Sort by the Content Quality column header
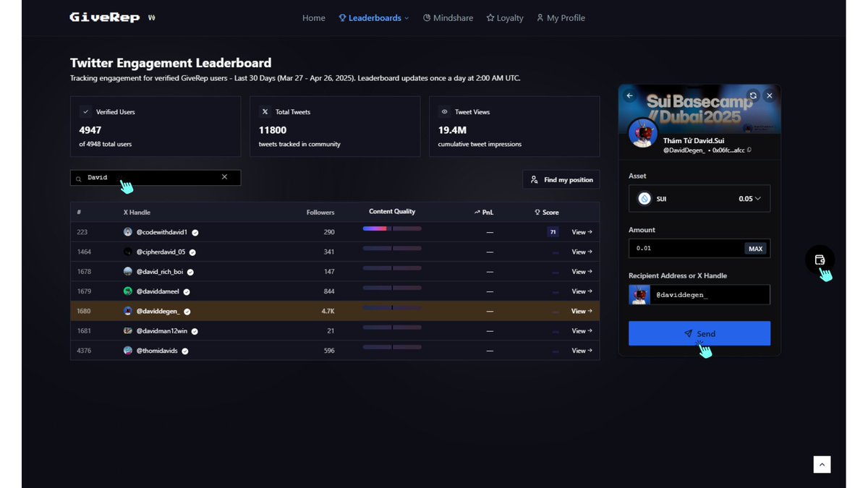The image size is (868, 488). click(392, 212)
